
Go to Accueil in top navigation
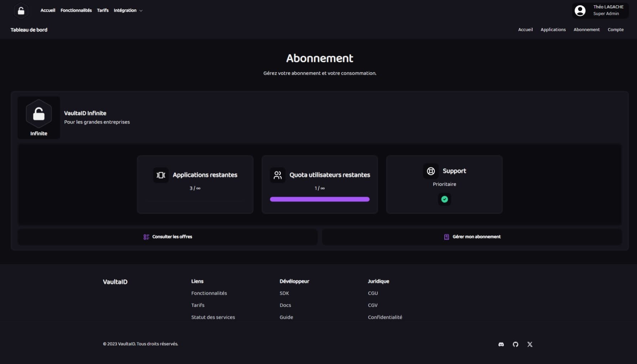point(48,10)
